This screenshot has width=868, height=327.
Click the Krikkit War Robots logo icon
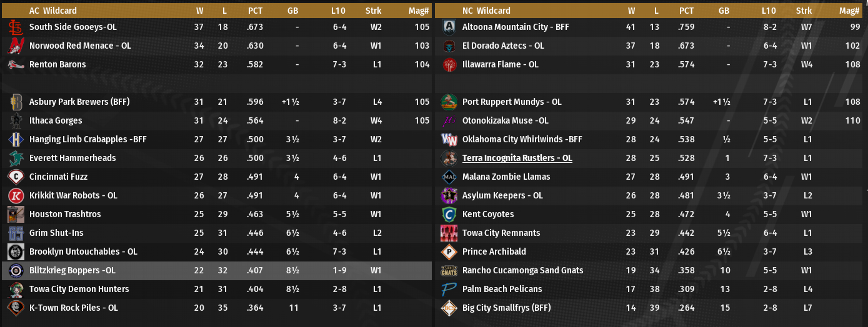pyautogui.click(x=16, y=196)
